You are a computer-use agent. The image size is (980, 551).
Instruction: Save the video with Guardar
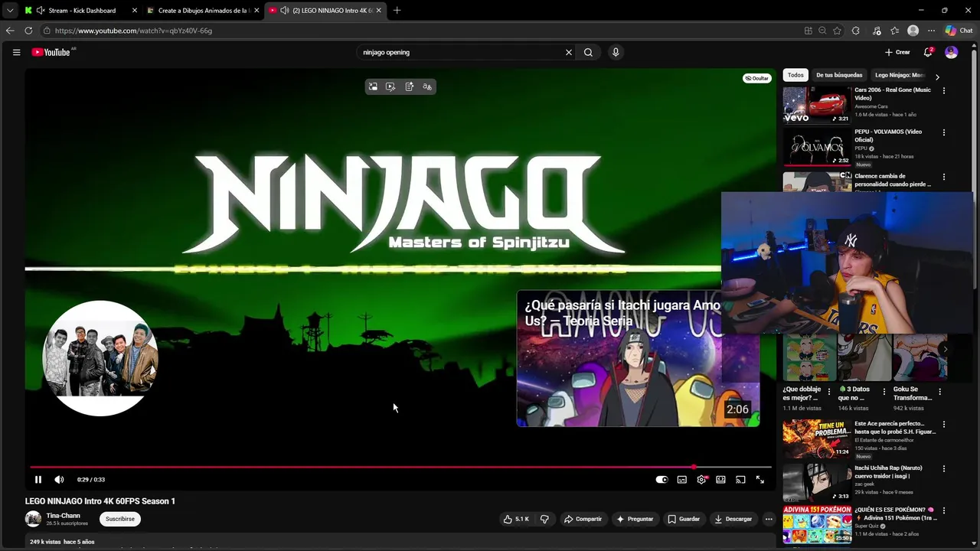pyautogui.click(x=684, y=519)
